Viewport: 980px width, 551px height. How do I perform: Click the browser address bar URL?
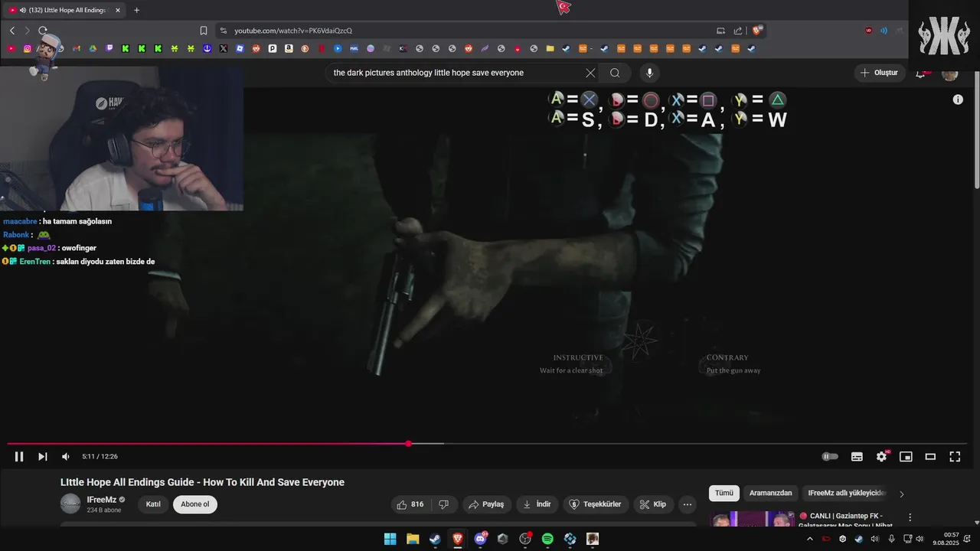pos(293,31)
